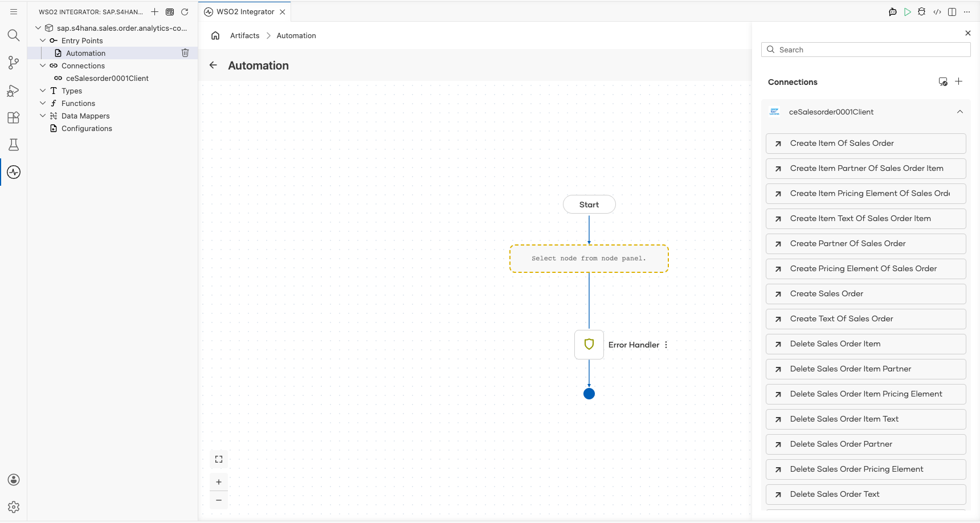
Task: Add Delete Sales Order Pricing Element action
Action: [x=866, y=469]
